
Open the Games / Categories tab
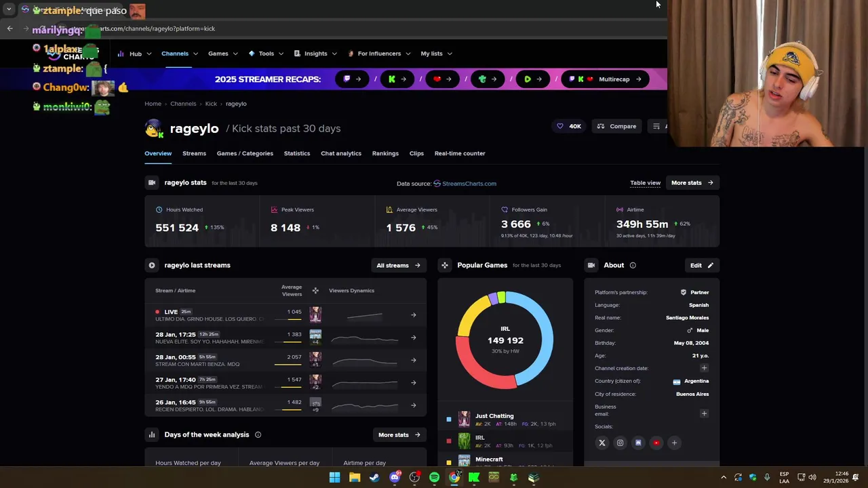(245, 153)
